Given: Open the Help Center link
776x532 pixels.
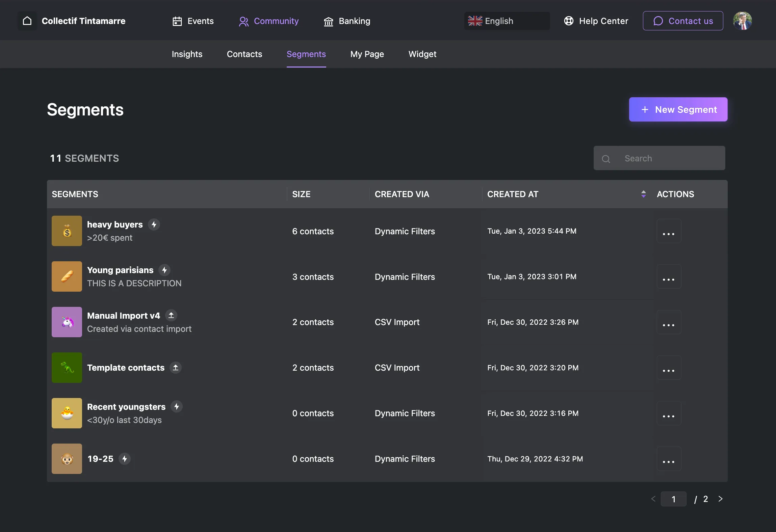Looking at the screenshot, I should click(x=596, y=21).
